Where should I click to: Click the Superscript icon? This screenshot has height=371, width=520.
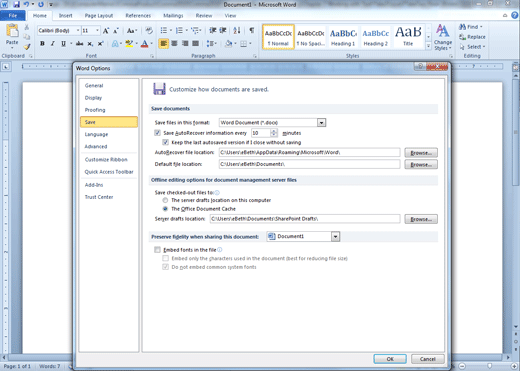(100, 44)
